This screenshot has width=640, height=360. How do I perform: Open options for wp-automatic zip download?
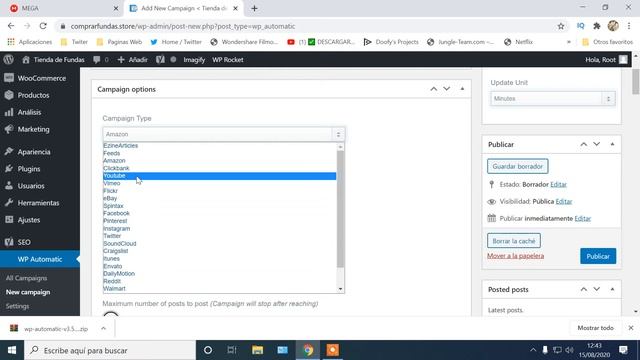(103, 328)
